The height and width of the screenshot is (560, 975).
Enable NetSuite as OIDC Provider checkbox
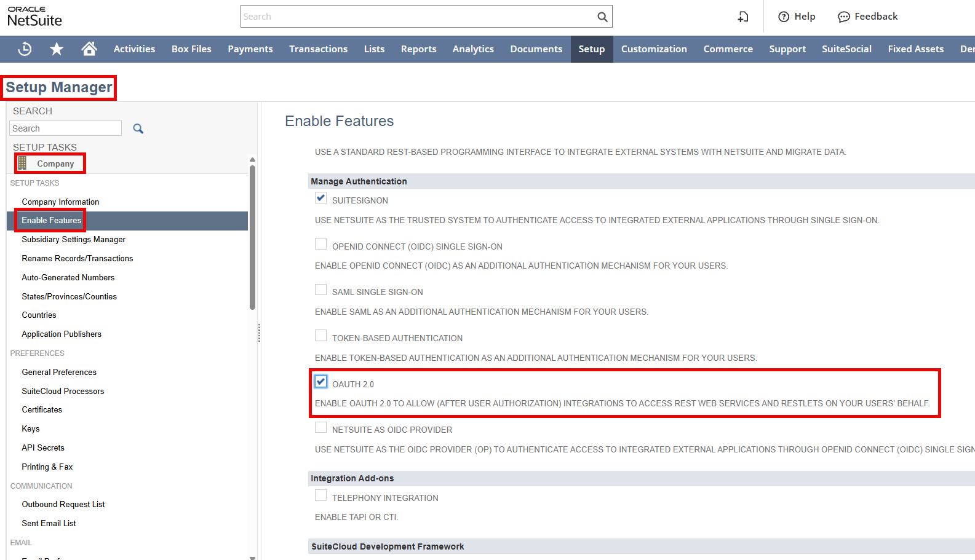click(x=320, y=427)
